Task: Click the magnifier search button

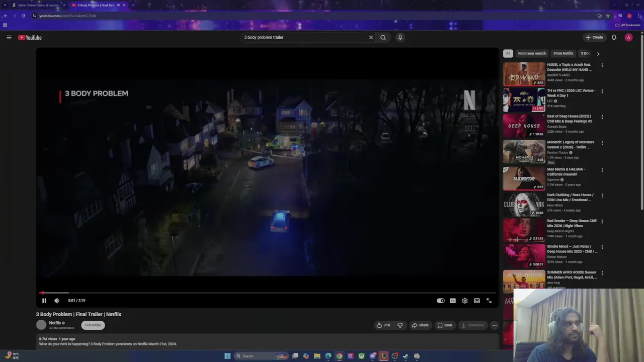Action: [x=383, y=37]
